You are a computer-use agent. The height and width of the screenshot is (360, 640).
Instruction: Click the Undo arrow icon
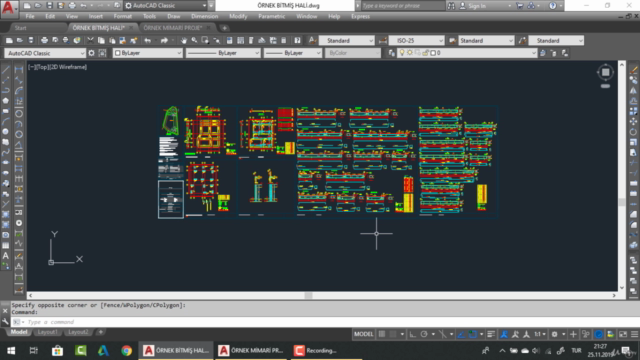[148, 40]
